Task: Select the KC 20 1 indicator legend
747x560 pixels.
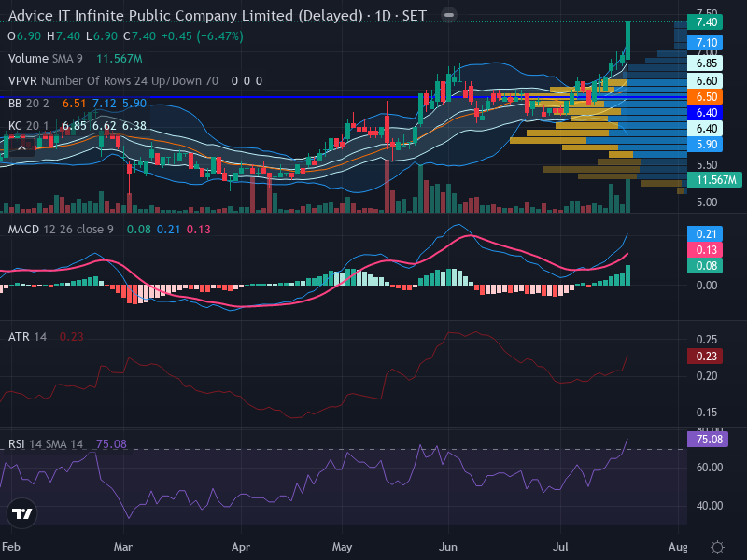Action: [78, 126]
